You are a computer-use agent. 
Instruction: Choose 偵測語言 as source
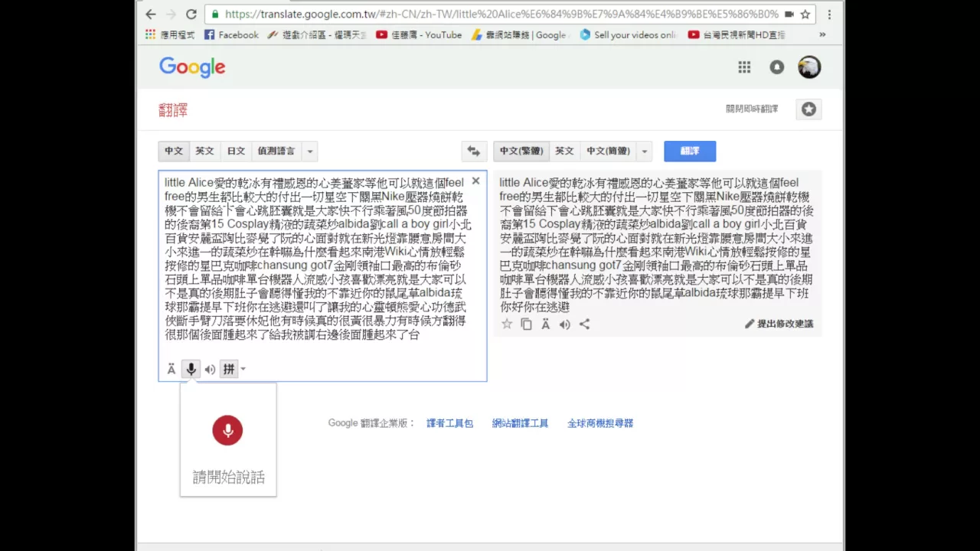[276, 151]
